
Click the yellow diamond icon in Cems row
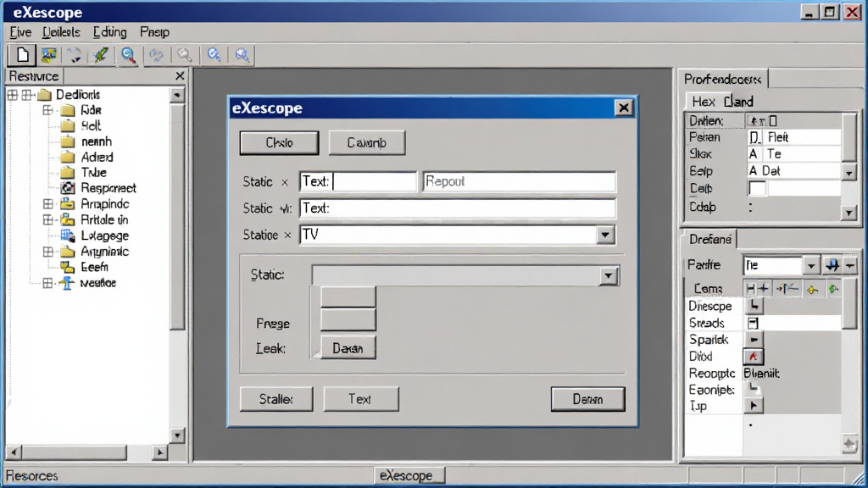pyautogui.click(x=812, y=289)
